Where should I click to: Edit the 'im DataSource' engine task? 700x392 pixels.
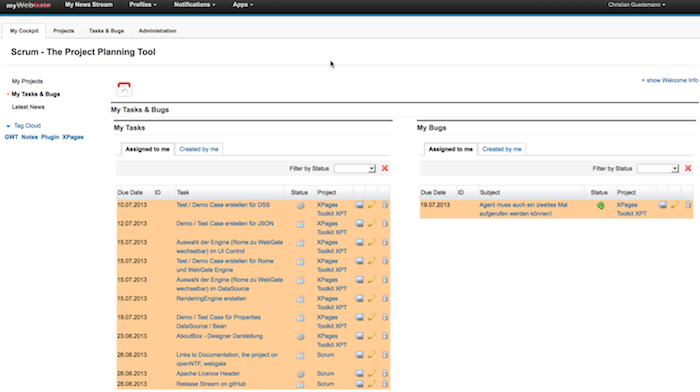click(x=371, y=280)
